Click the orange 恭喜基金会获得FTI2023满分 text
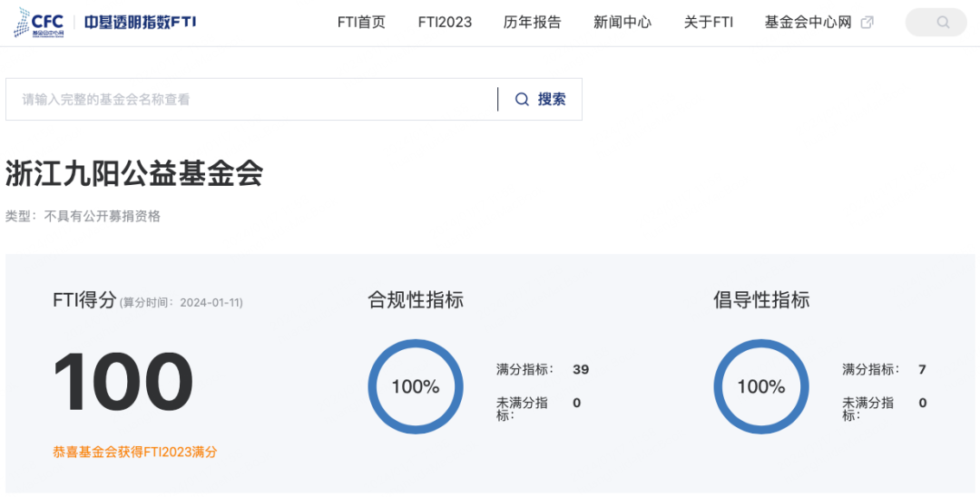Image resolution: width=980 pixels, height=497 pixels. pos(135,453)
